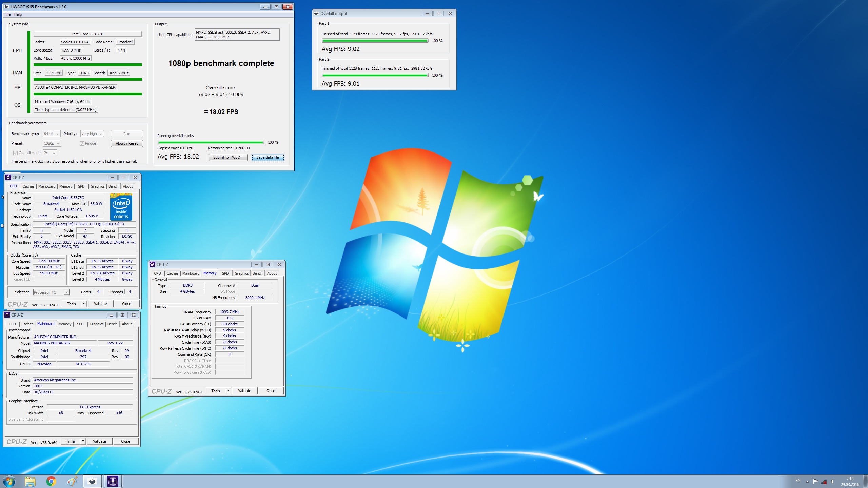Switch to SPD tab in the CPU-Z Memory tab window
This screenshot has width=868, height=488.
point(225,273)
